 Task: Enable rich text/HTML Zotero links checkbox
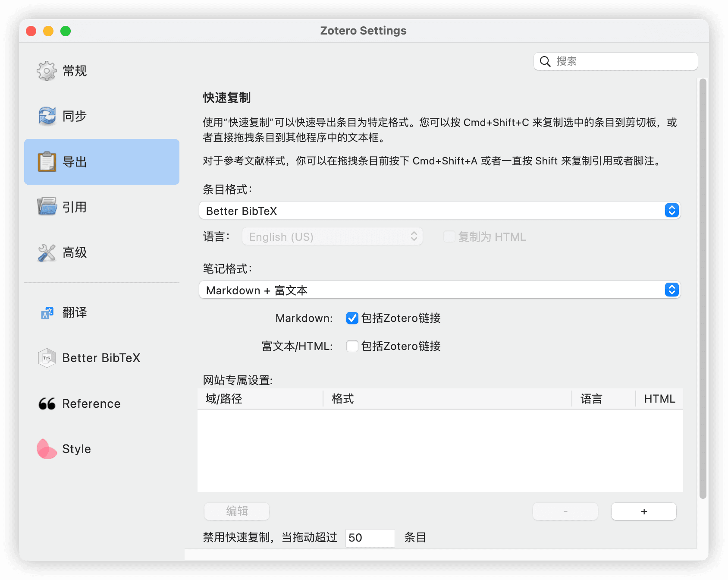(x=352, y=346)
